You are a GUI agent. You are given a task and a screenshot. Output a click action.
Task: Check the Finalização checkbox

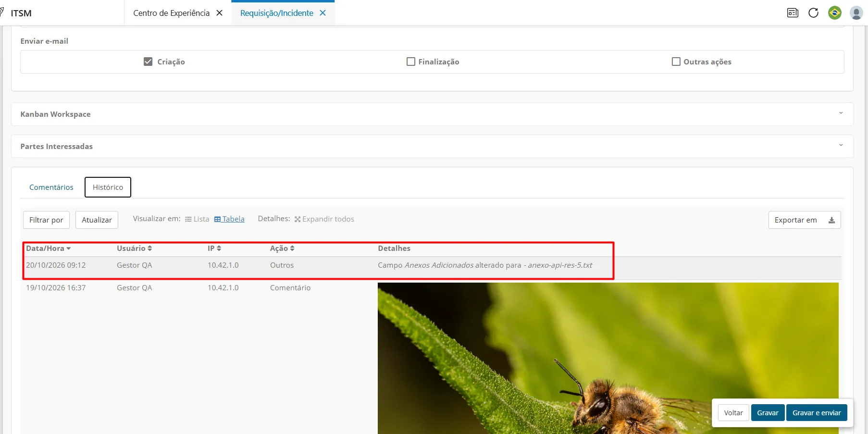(x=411, y=62)
